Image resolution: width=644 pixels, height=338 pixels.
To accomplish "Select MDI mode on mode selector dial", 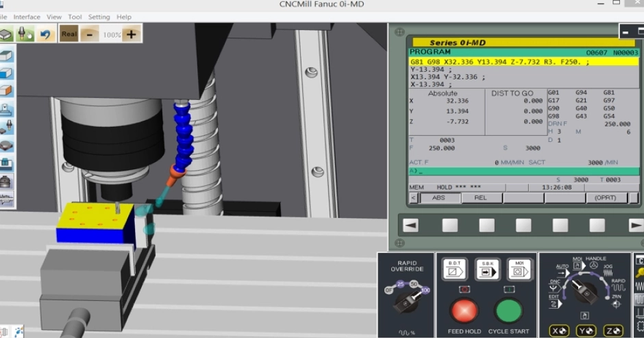I will coord(578,263).
